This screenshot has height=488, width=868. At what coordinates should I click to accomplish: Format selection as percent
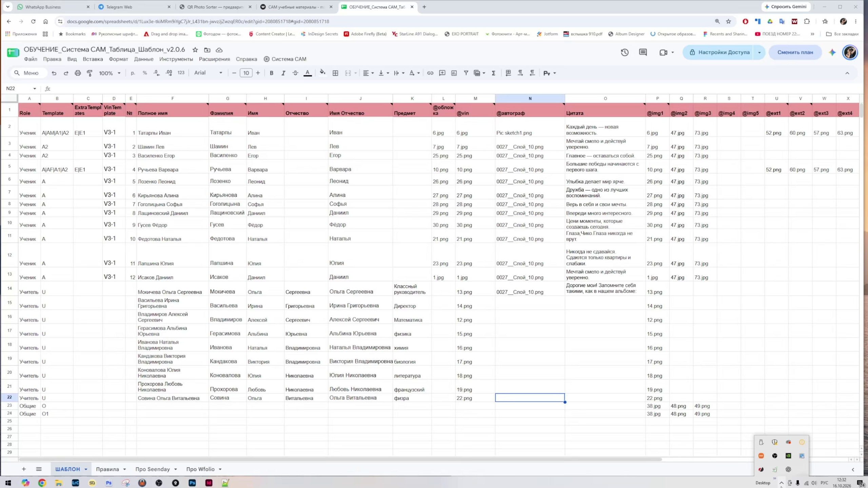145,73
